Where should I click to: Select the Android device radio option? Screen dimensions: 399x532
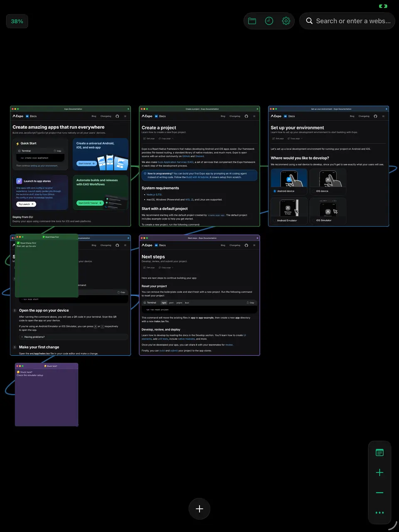tap(275, 191)
